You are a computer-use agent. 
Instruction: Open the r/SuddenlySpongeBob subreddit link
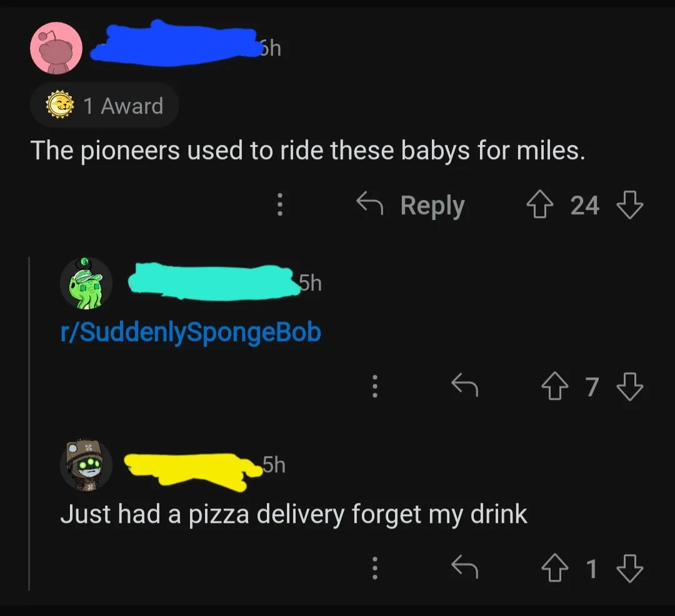coord(191,332)
